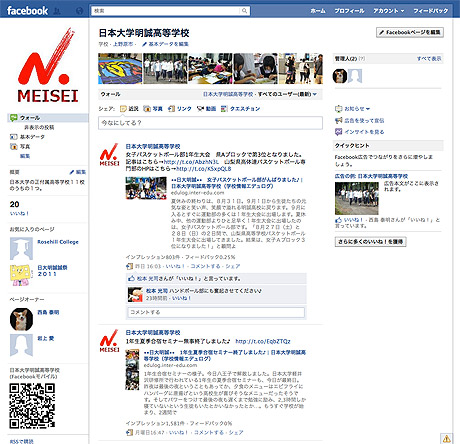This screenshot has width=460, height=444.
Task: Select the 動画 video share icon
Action: pyautogui.click(x=200, y=109)
